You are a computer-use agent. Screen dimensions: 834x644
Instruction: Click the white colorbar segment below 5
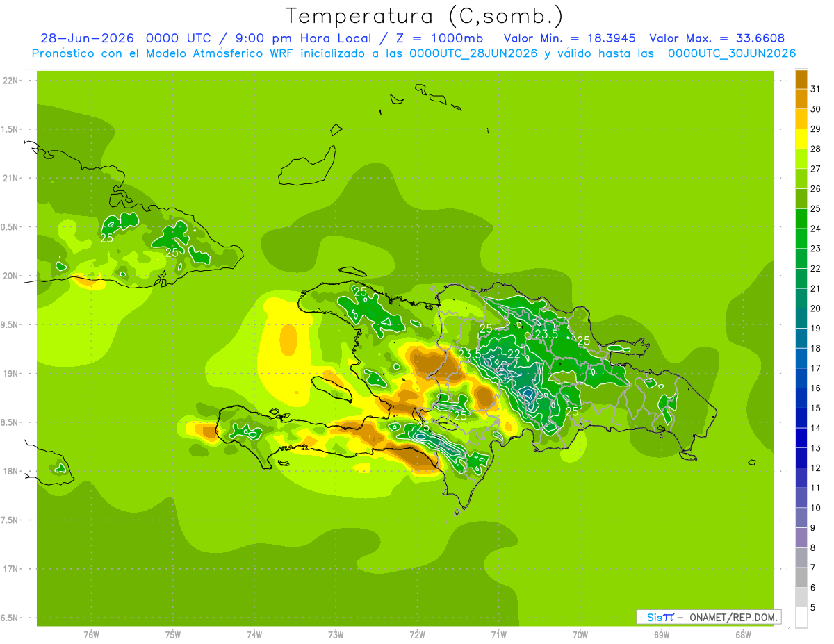801,618
